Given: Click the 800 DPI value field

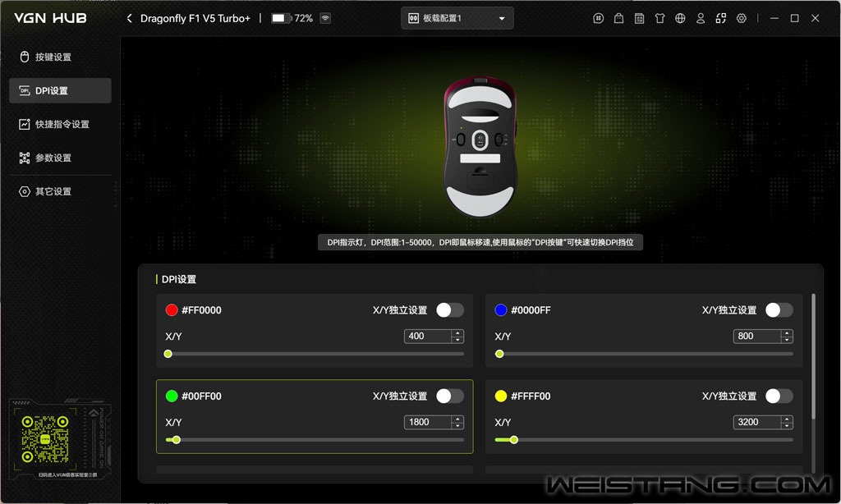Looking at the screenshot, I should pyautogui.click(x=757, y=337).
